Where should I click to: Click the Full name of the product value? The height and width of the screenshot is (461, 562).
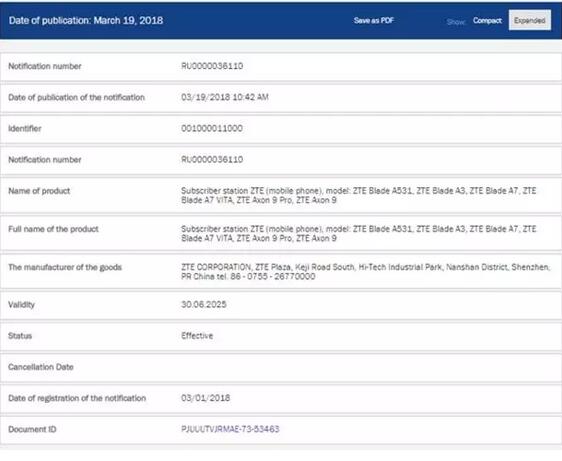click(x=359, y=233)
